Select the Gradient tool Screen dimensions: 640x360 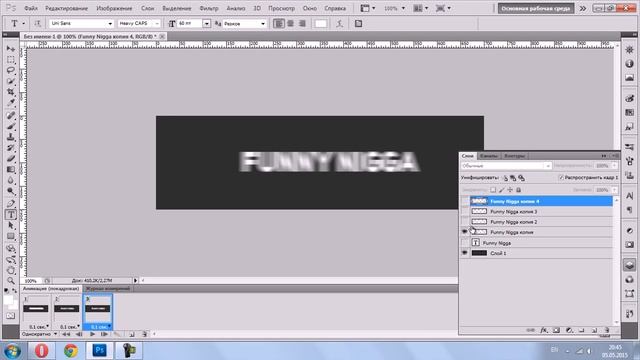(x=11, y=169)
